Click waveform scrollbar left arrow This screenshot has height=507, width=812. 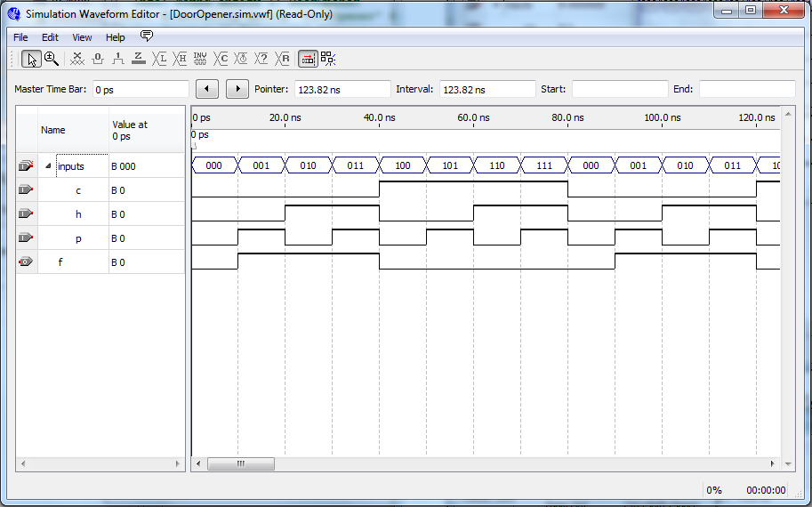(199, 463)
